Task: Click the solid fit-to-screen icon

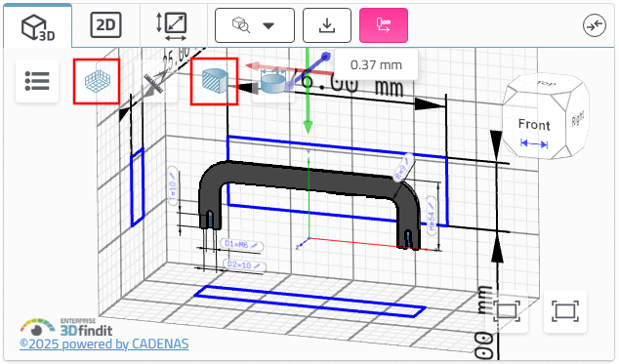Action: tap(565, 311)
